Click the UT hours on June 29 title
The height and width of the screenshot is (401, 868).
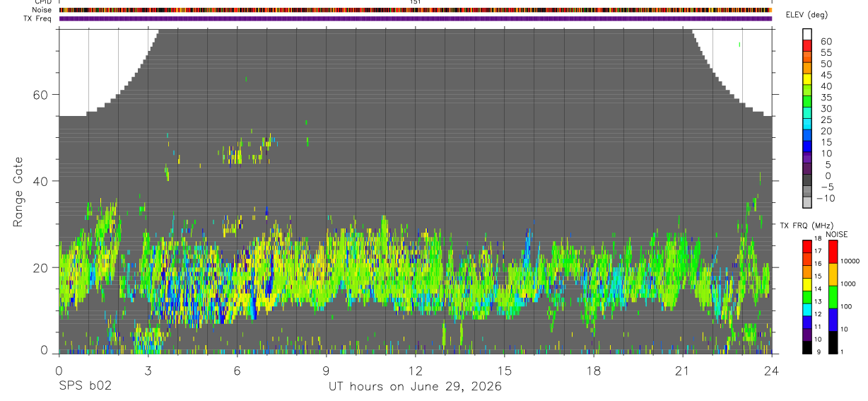coord(415,386)
